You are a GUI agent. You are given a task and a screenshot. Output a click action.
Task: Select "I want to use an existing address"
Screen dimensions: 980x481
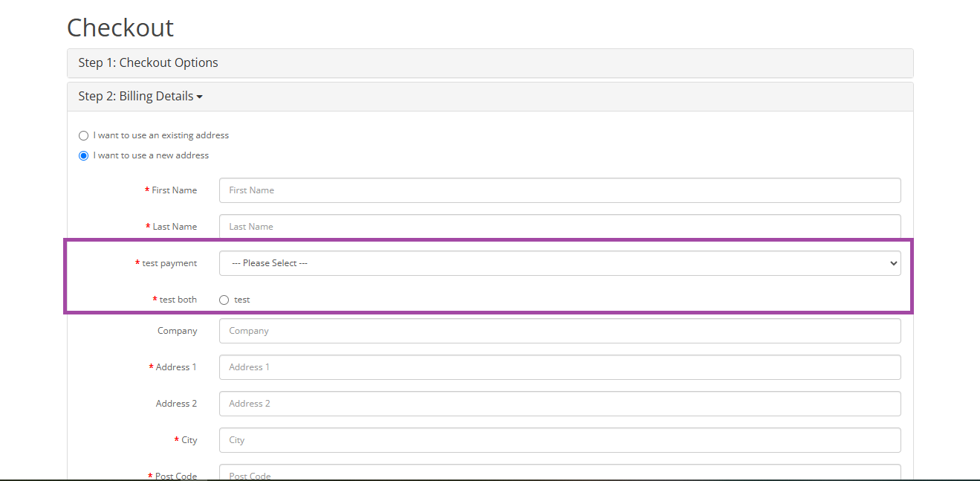[x=84, y=136]
